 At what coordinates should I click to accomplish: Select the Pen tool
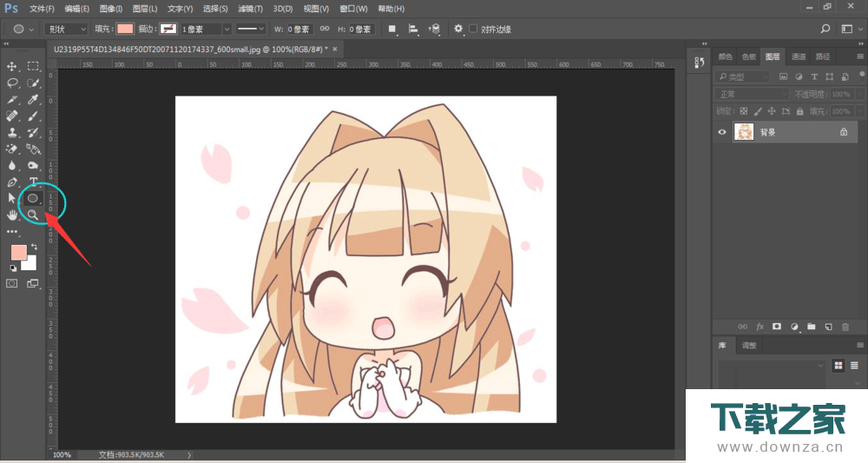point(11,182)
